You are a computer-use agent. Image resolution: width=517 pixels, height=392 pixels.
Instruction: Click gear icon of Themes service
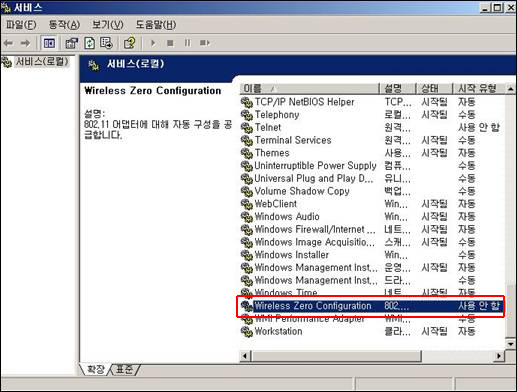[x=247, y=153]
